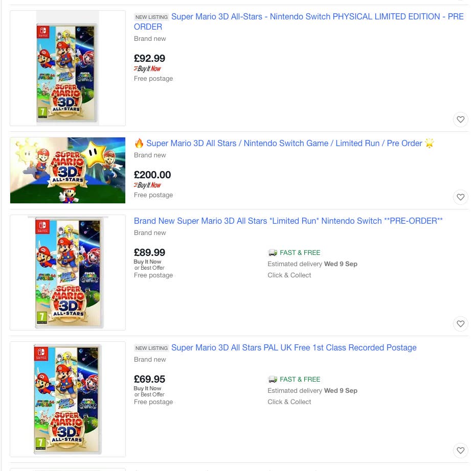Click Buy It Now logo under £200.00

[147, 185]
